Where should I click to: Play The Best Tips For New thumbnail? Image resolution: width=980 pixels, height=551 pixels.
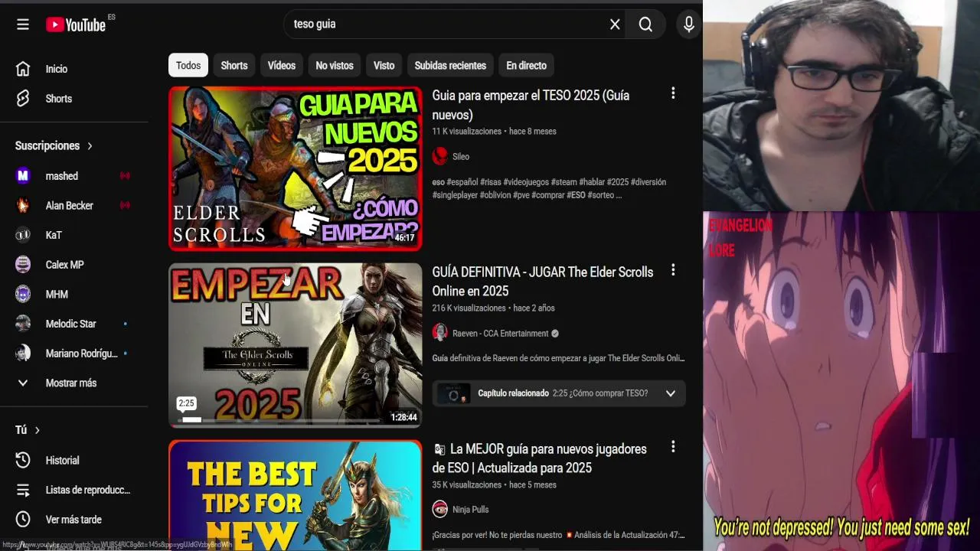(296, 495)
